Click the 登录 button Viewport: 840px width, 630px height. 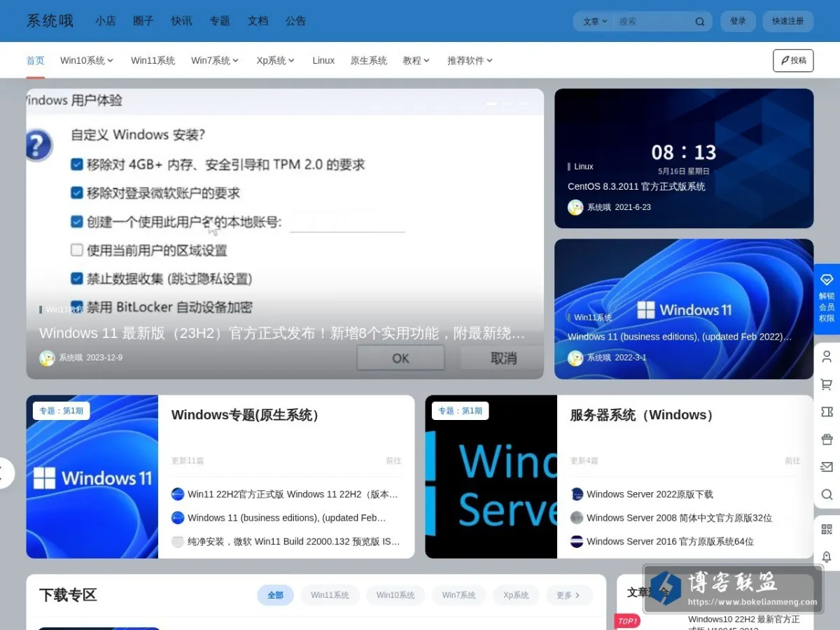tap(738, 22)
